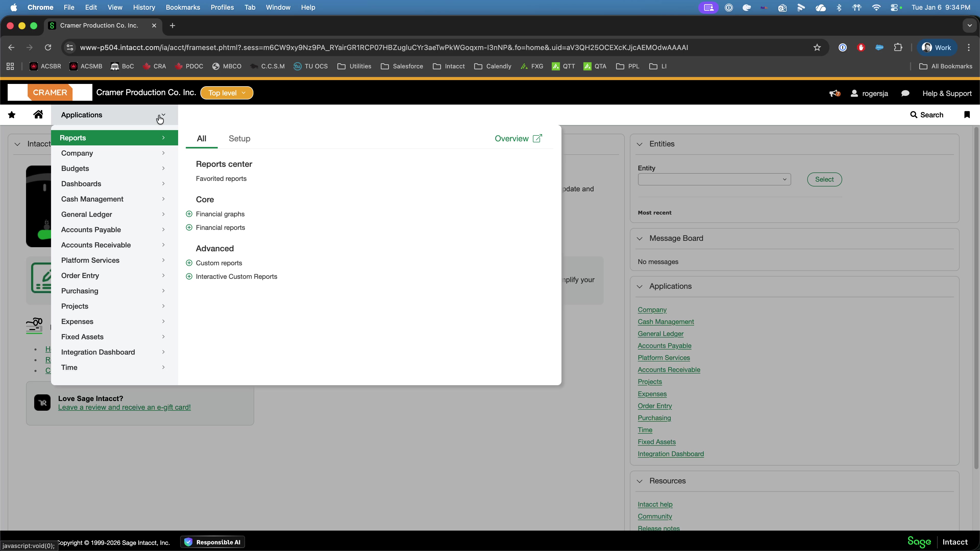Click the bookmark icon beside Search
The width and height of the screenshot is (980, 551).
coord(967,115)
